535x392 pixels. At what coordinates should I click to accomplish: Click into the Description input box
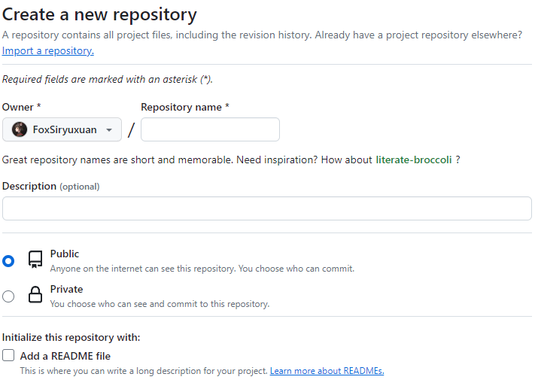(x=267, y=208)
